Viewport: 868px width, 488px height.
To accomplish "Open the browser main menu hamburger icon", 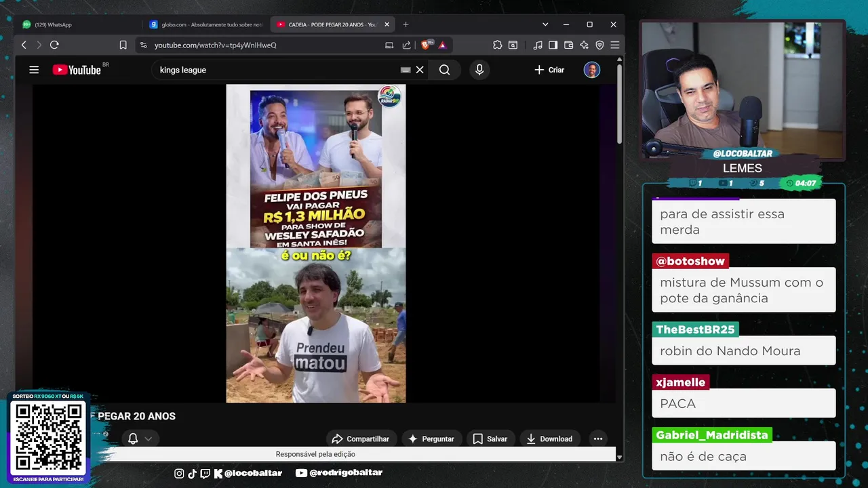I will 614,45.
